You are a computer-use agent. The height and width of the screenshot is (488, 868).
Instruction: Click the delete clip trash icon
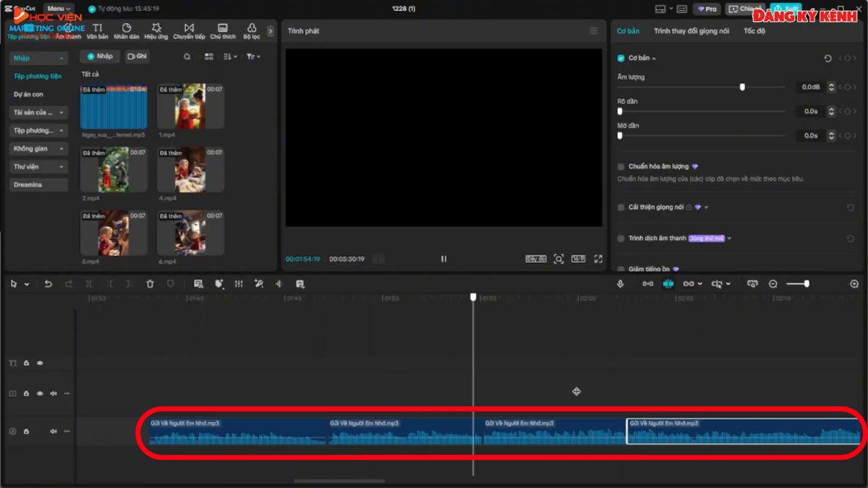tap(150, 283)
